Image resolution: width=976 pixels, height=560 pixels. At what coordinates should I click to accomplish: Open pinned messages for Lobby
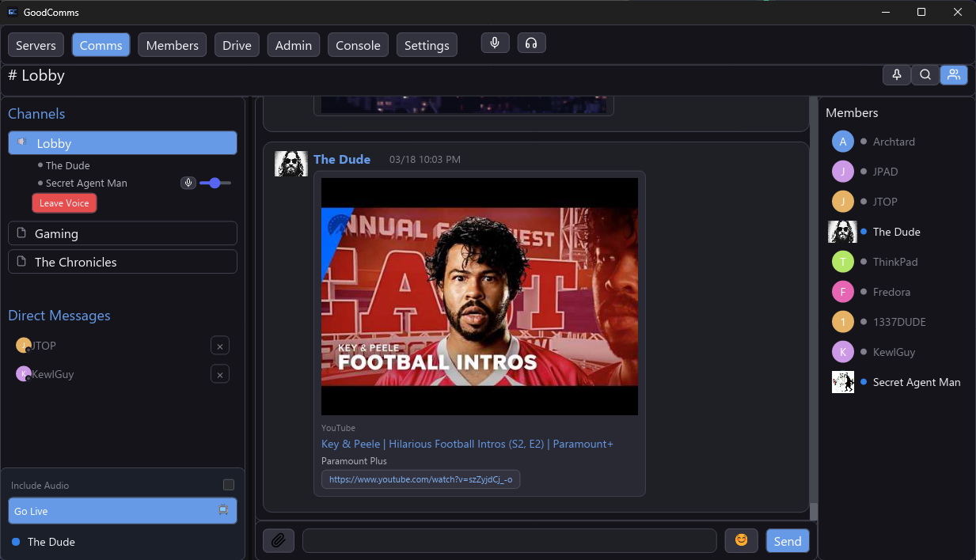pos(896,74)
